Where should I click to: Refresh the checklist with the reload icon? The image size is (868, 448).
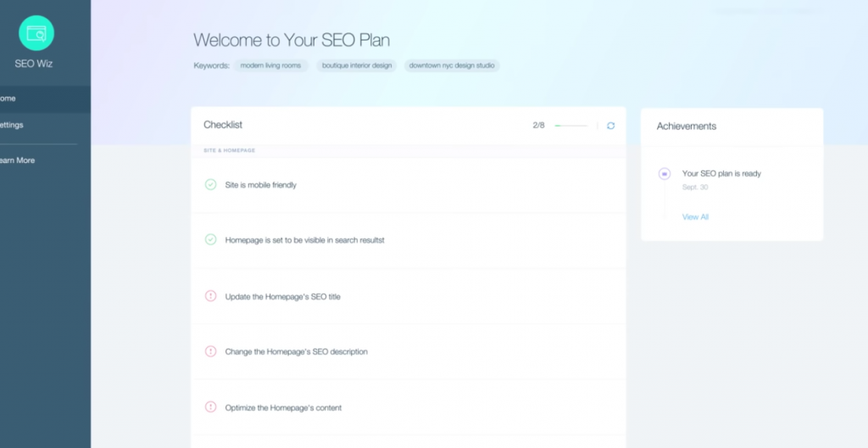tap(610, 126)
